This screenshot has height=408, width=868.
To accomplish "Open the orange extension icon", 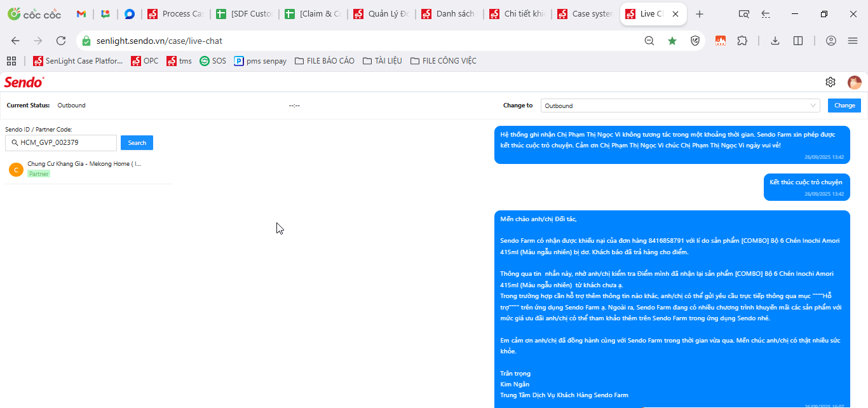I will coord(721,41).
